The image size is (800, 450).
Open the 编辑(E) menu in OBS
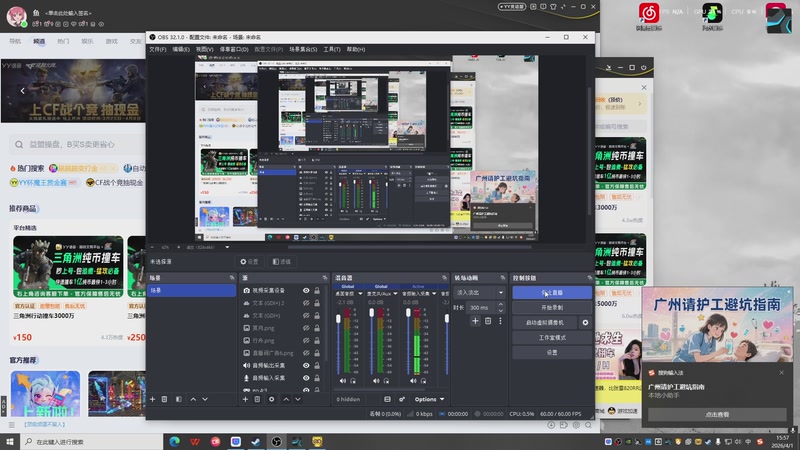point(181,49)
